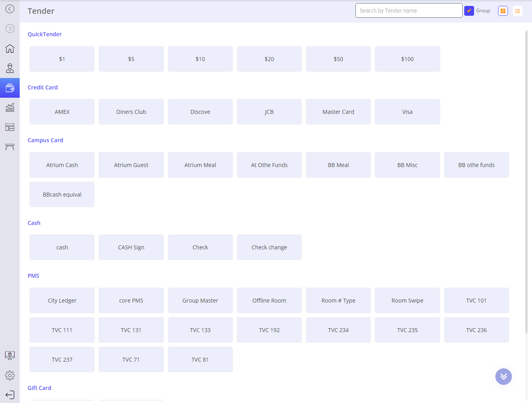Select the City Ledger PMS tender
Image resolution: width=532 pixels, height=403 pixels.
62,300
